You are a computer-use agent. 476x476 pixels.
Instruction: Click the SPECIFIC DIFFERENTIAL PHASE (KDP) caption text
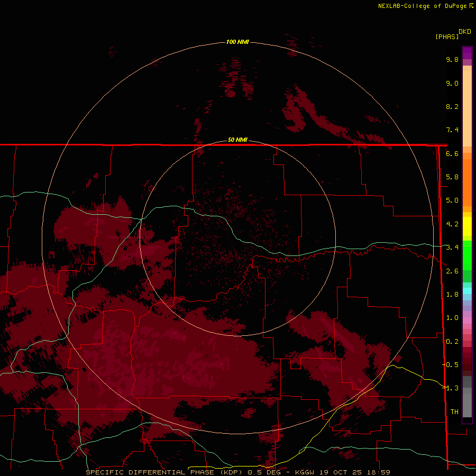point(164,472)
